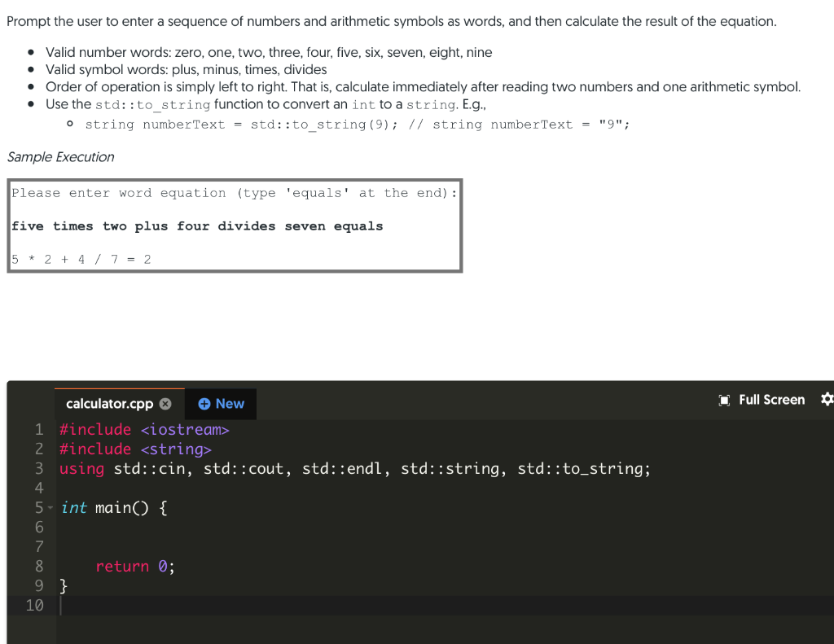Click line number 1 in the gutter
Screen dimensions: 834x644
coord(37,429)
